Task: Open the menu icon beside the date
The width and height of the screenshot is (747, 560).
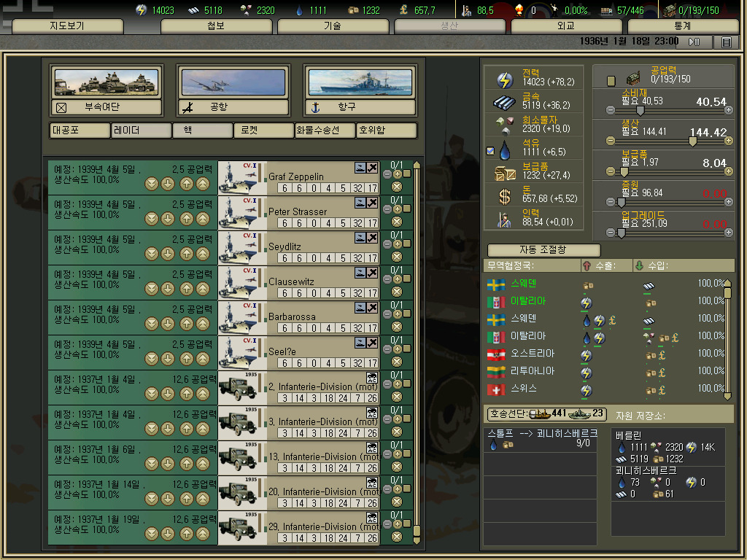Action: (726, 42)
